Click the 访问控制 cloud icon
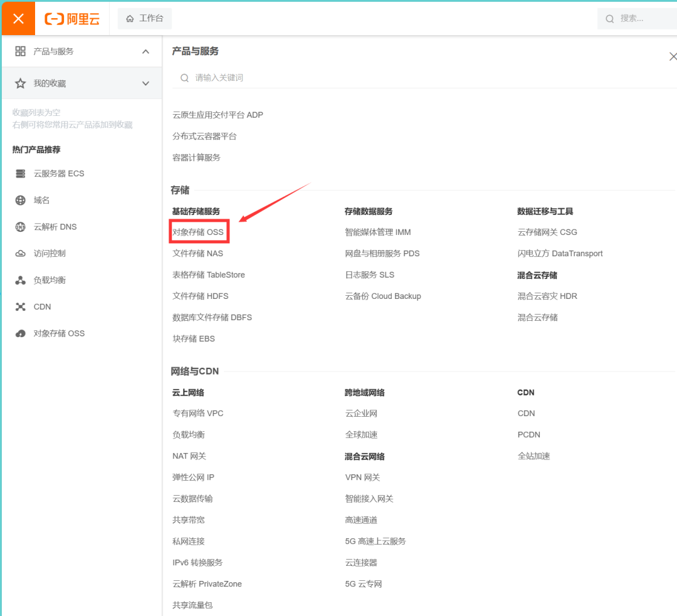677x616 pixels. point(20,253)
